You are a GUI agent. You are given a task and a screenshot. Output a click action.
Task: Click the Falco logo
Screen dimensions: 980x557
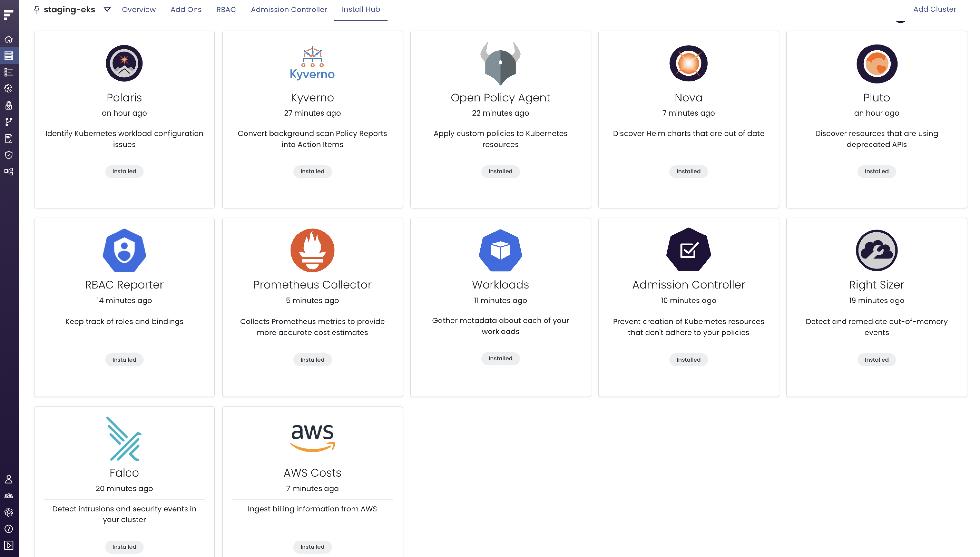(x=124, y=439)
